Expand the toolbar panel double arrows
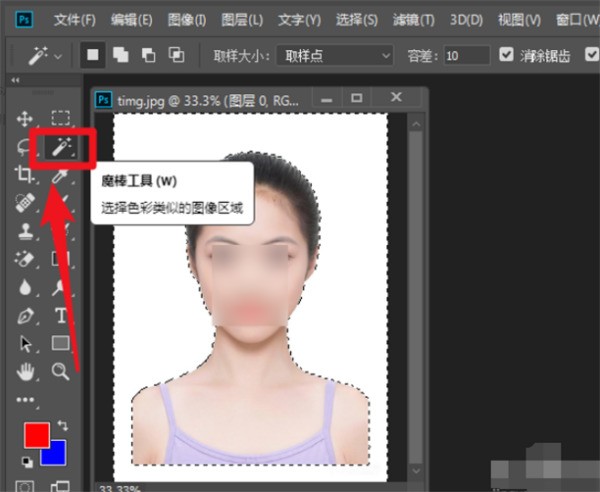 click(x=15, y=79)
